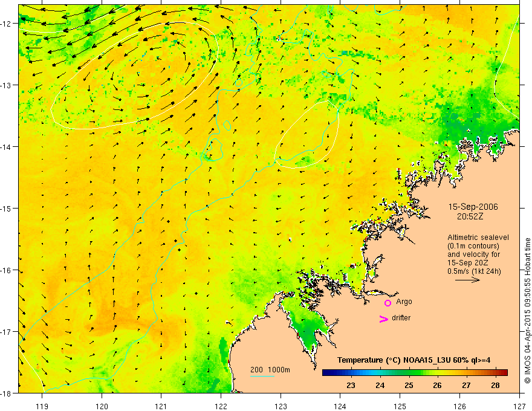This screenshot has width=532, height=411.
Task: Click the longitude axis label 126
Action: pos(459,406)
